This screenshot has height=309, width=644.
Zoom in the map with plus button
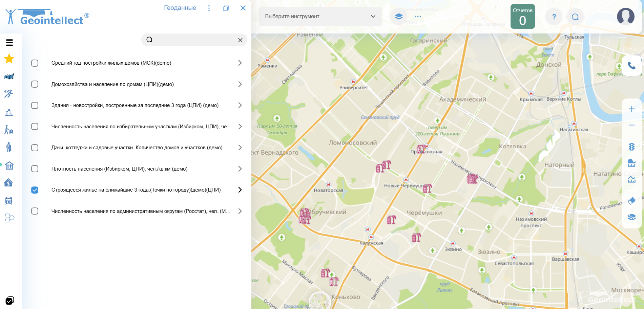tap(631, 109)
